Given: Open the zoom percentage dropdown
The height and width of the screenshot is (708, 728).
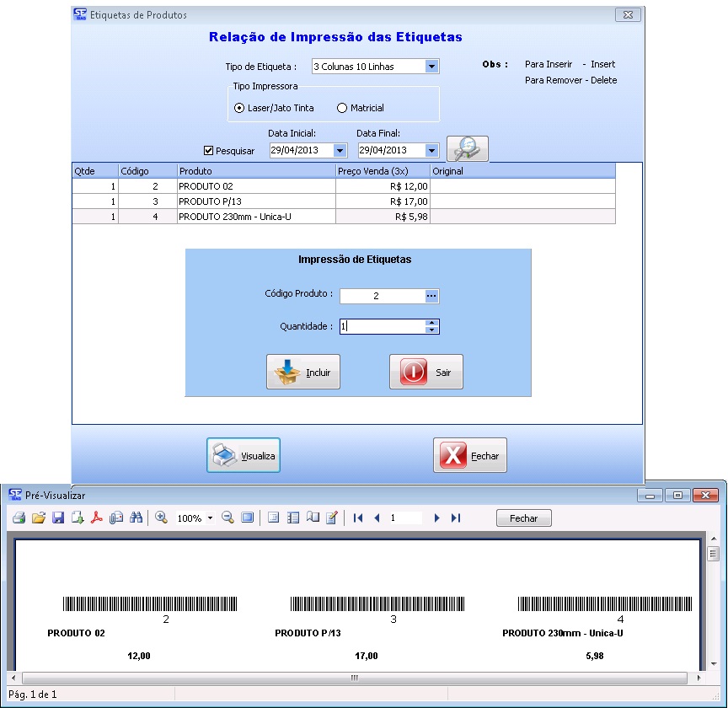Looking at the screenshot, I should [209, 518].
